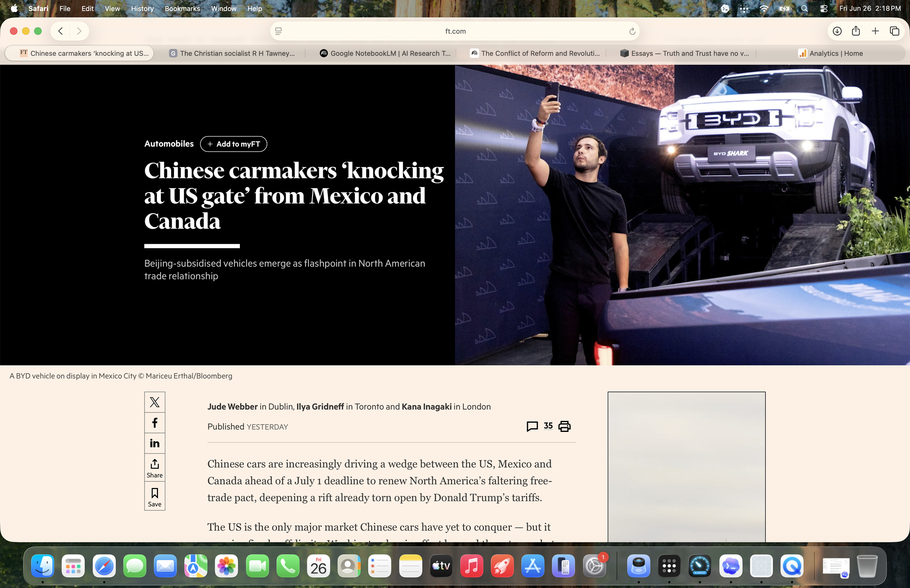Open FaceTime from the Dock
910x588 pixels.
pyautogui.click(x=257, y=565)
